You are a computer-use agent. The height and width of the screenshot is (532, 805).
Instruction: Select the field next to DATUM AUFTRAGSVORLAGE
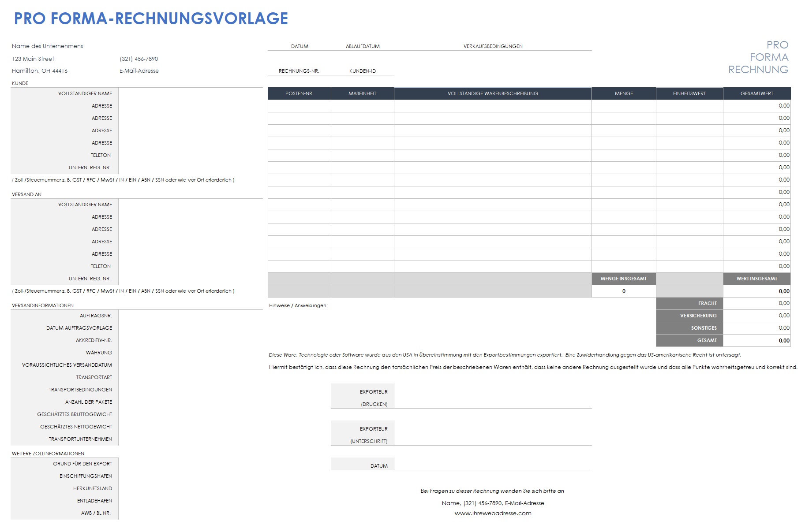pyautogui.click(x=191, y=328)
